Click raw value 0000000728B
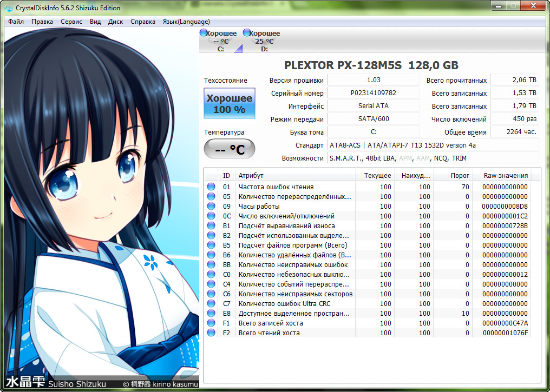The height and width of the screenshot is (392, 550). pos(505,225)
